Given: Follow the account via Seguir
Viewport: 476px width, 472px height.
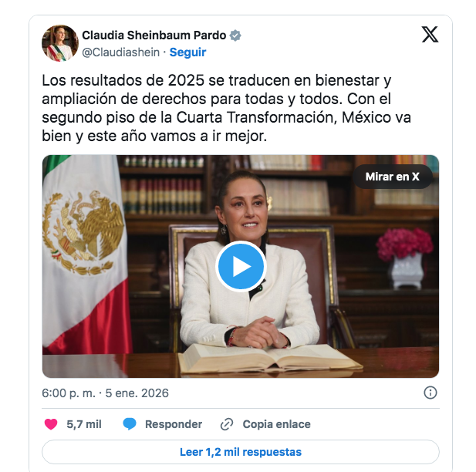Looking at the screenshot, I should (x=187, y=52).
